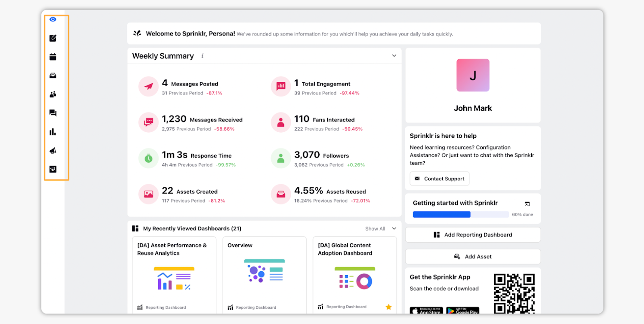Click the 22 Assets Created value

(167, 191)
